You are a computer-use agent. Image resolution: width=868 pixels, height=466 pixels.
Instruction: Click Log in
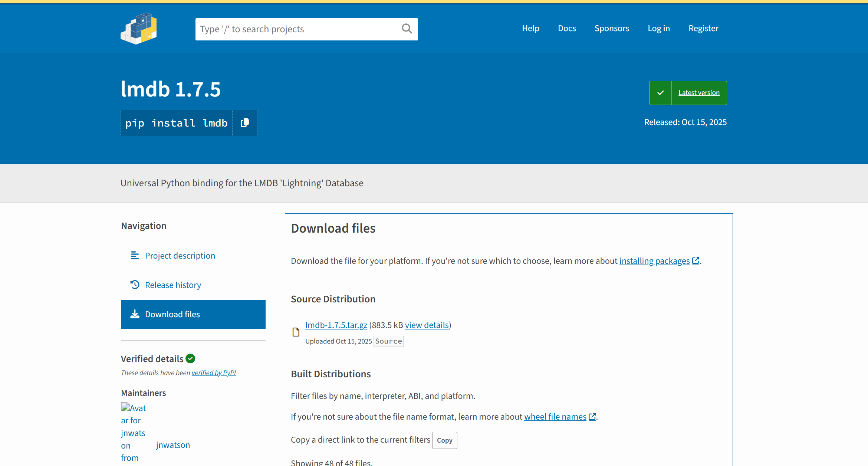[658, 29]
